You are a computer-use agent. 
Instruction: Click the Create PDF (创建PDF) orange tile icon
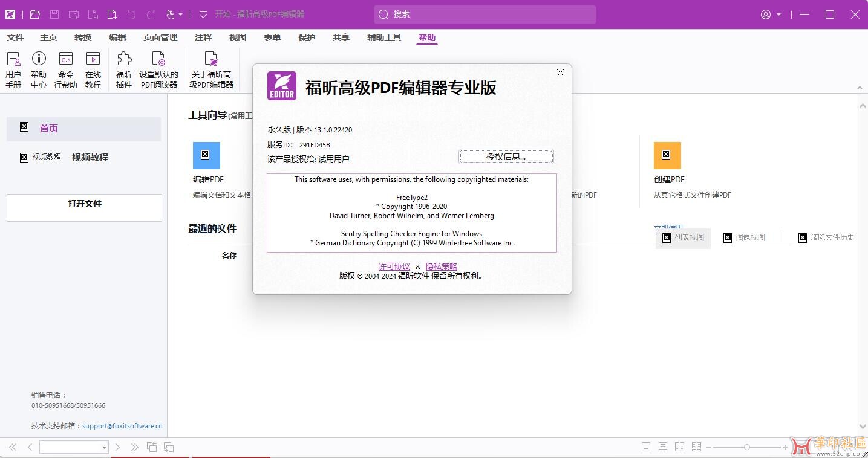pyautogui.click(x=667, y=155)
